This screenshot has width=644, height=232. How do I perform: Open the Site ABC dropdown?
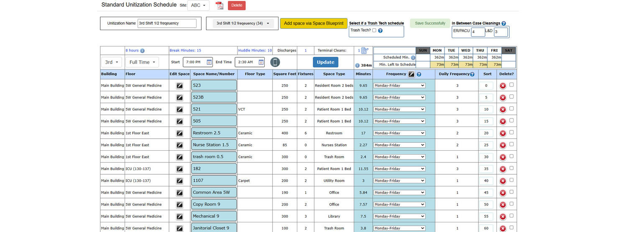tap(198, 5)
